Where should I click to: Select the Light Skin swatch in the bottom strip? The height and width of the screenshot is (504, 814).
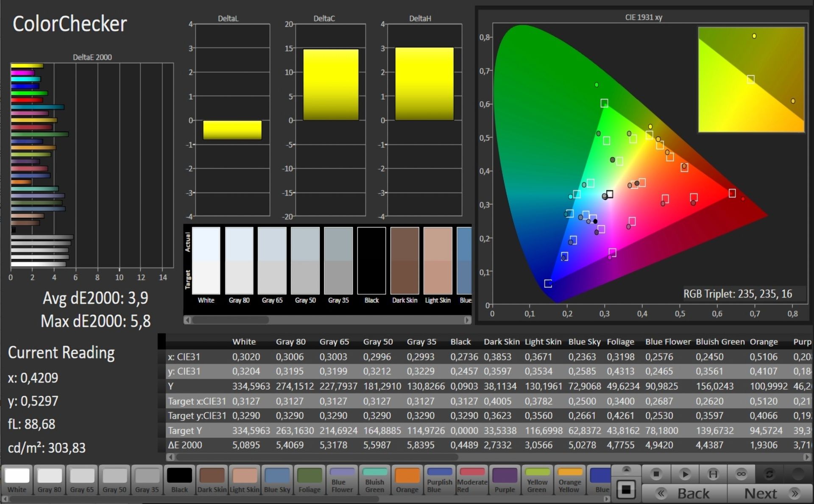click(x=244, y=480)
